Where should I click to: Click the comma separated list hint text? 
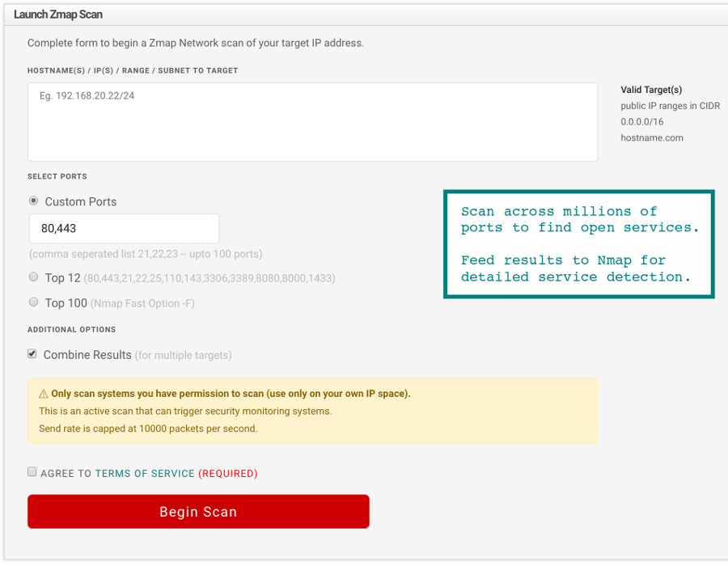pos(146,254)
